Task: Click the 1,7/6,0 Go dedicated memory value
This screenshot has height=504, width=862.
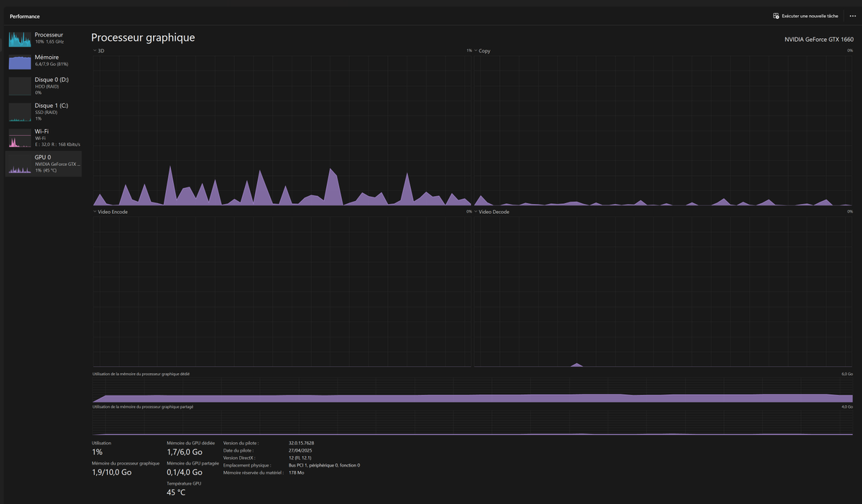Action: [x=185, y=452]
